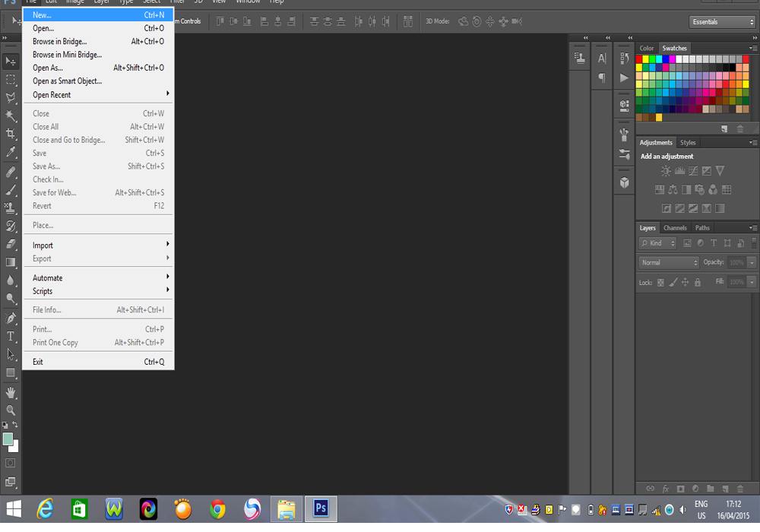
Task: Switch to the Channels tab
Action: coord(675,228)
